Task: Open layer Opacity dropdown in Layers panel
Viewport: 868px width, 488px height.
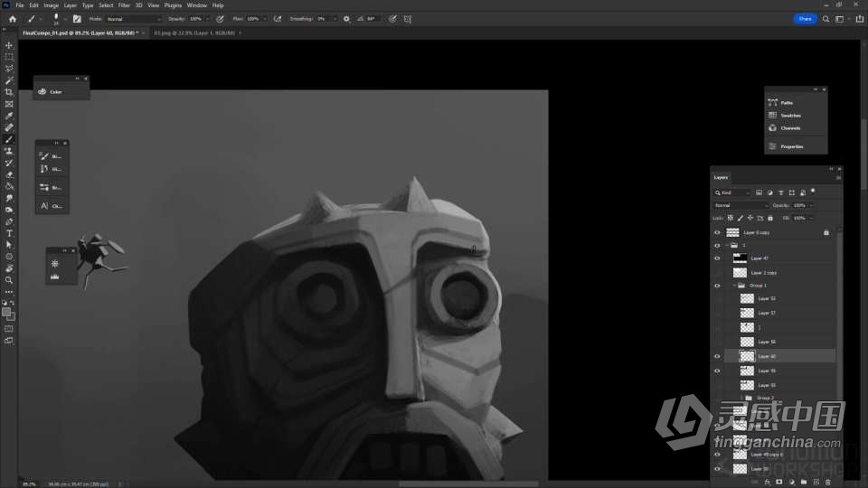Action: 811,205
